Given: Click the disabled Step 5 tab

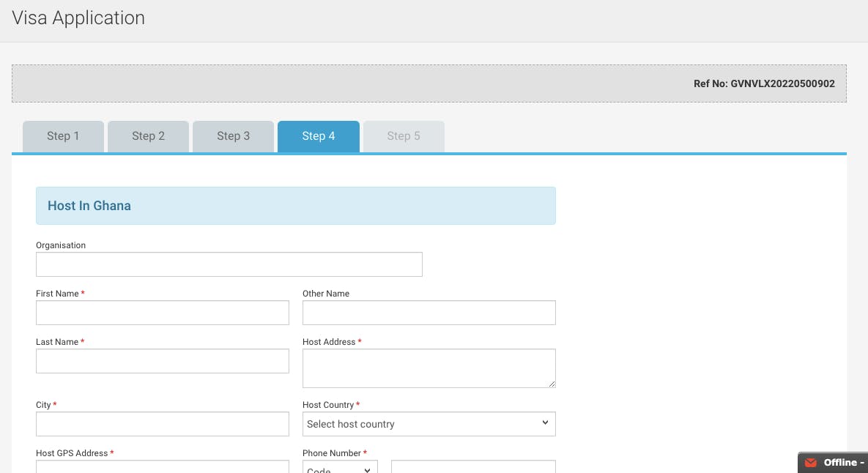Looking at the screenshot, I should pyautogui.click(x=404, y=136).
